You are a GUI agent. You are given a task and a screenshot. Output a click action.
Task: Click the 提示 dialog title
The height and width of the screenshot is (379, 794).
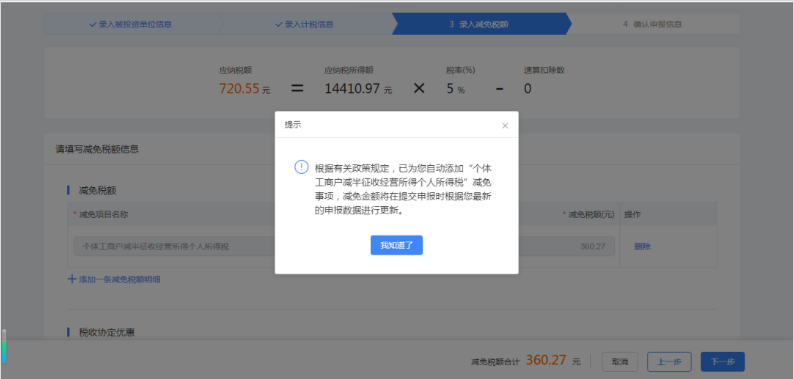click(292, 125)
